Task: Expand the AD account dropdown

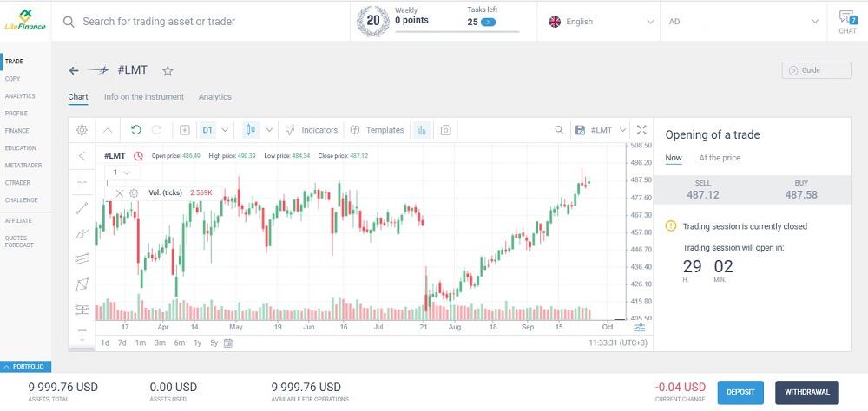Action: point(743,22)
